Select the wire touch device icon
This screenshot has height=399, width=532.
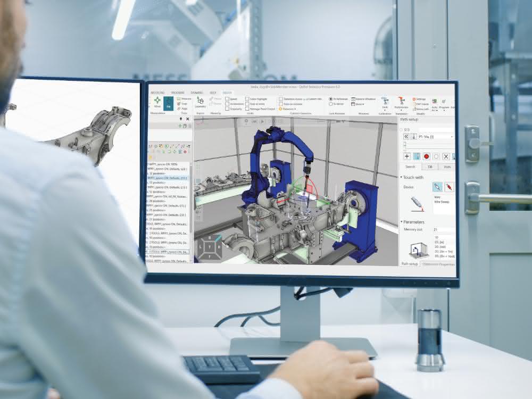437,187
